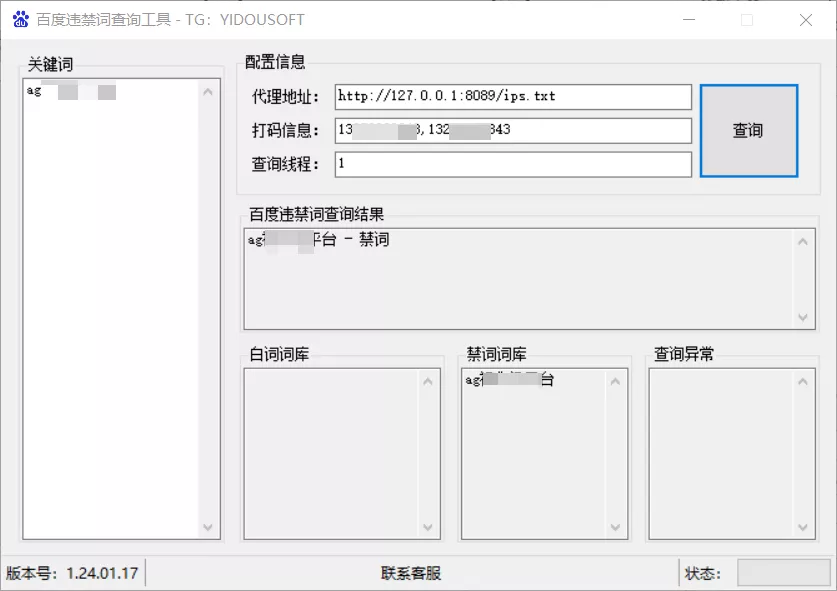Select the result line ending in 禁词
Viewport: 837px width, 591px height.
[x=318, y=239]
